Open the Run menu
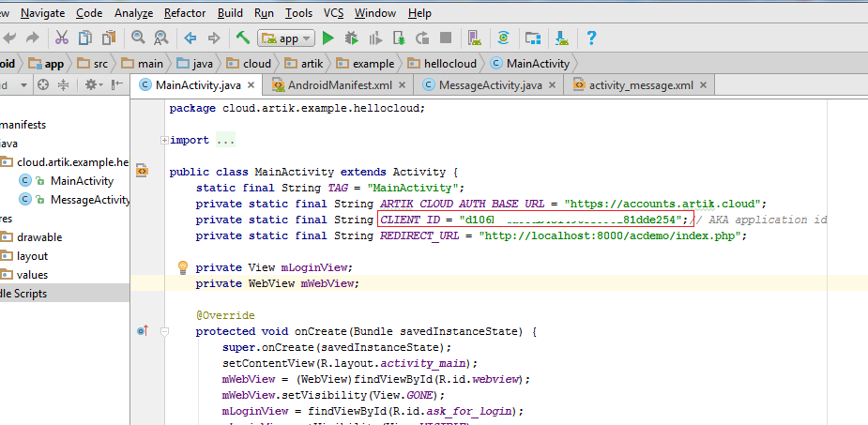This screenshot has height=425, width=868. click(264, 13)
